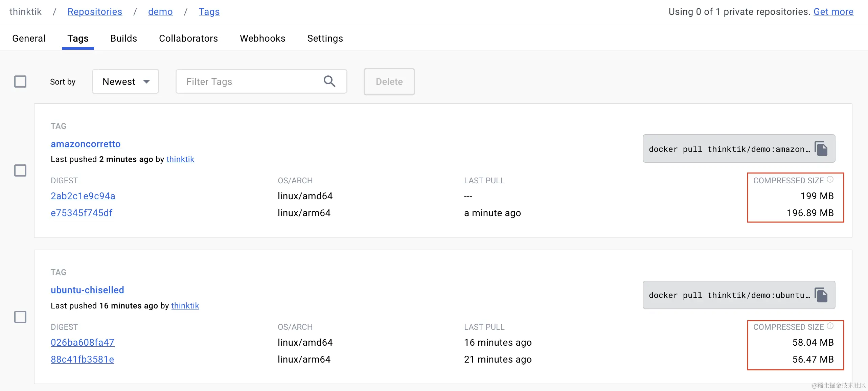Switch to the Builds tab
Image resolution: width=868 pixels, height=391 pixels.
pyautogui.click(x=123, y=39)
